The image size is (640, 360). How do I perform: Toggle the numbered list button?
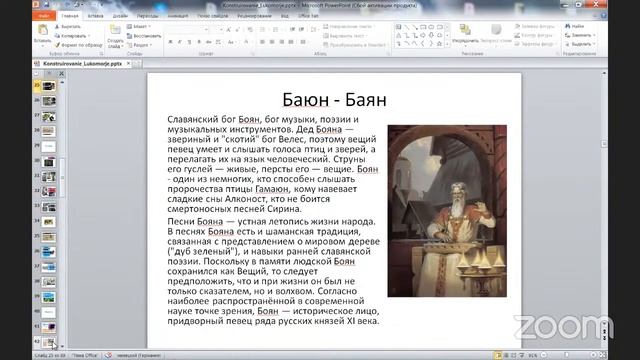pos(276,29)
